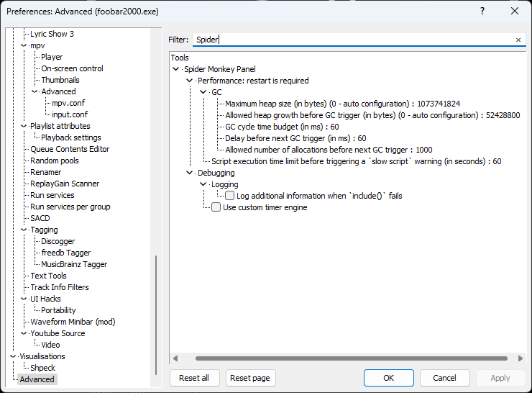Open freedb Tagger page
The image size is (532, 393).
coord(66,253)
